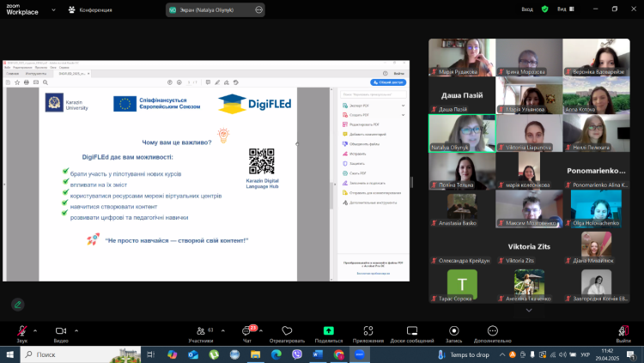
Task: Expand audio options arrow next to Звук
Action: point(35,330)
